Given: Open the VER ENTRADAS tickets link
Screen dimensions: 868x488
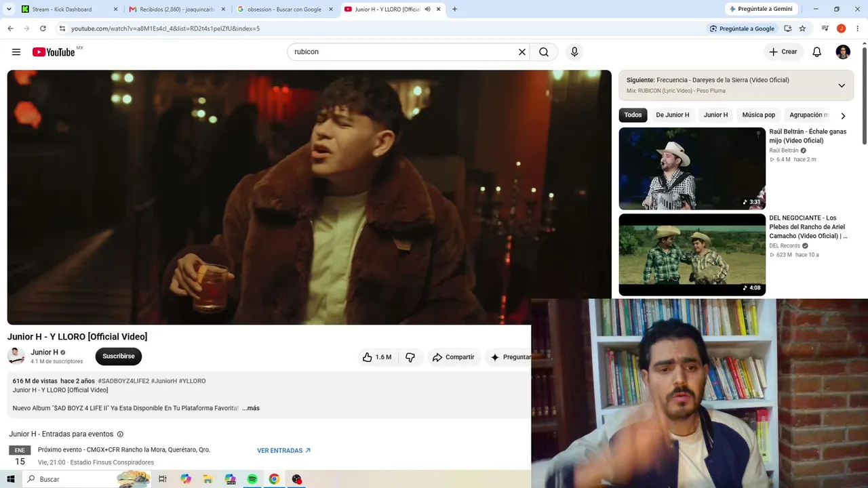Looking at the screenshot, I should click(x=283, y=451).
